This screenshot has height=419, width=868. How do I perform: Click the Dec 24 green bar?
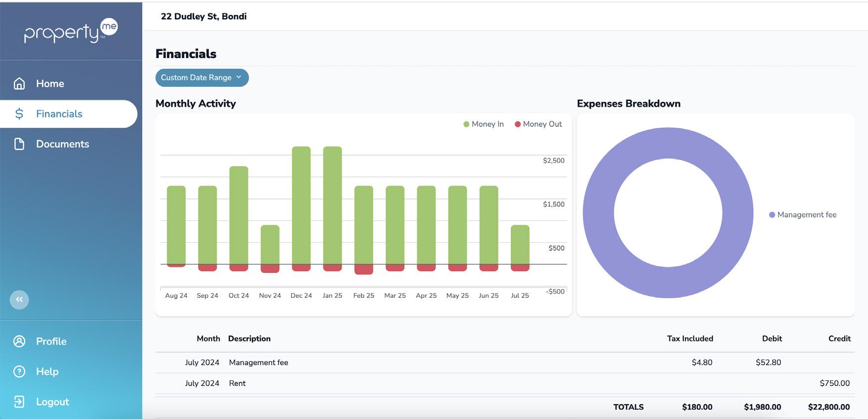301,205
